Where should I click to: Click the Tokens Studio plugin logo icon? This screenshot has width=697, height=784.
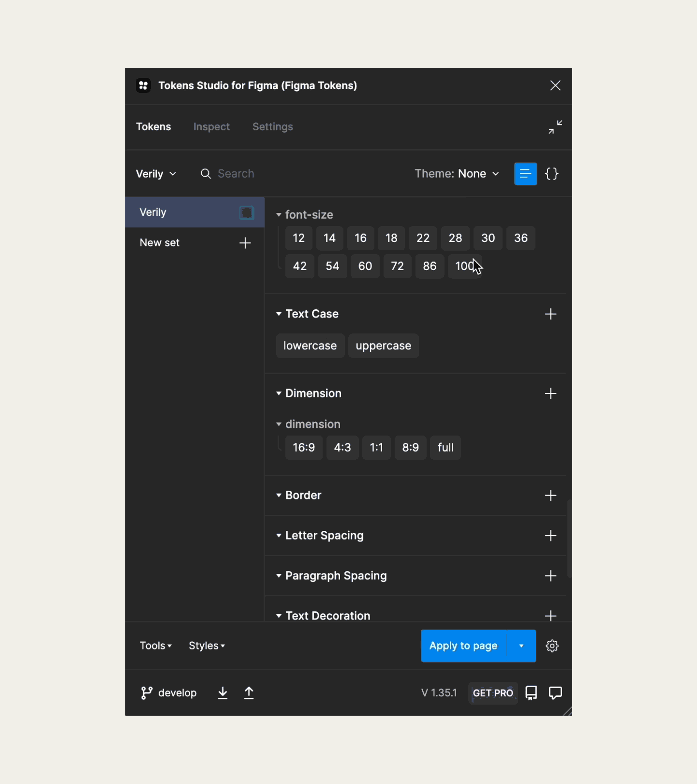pyautogui.click(x=143, y=86)
